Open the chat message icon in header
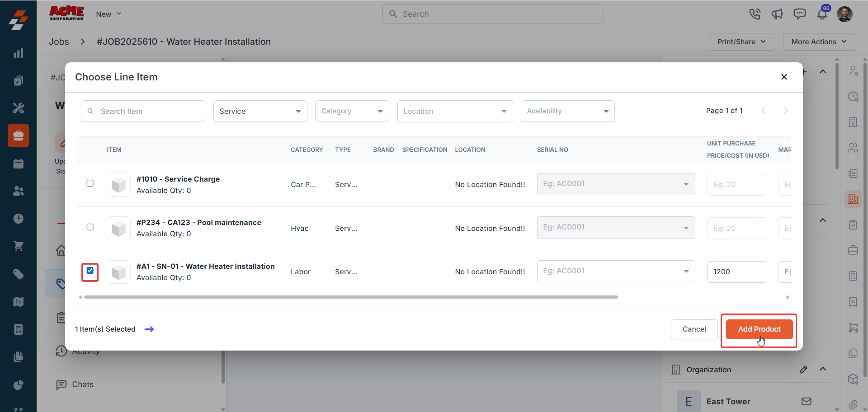 800,14
